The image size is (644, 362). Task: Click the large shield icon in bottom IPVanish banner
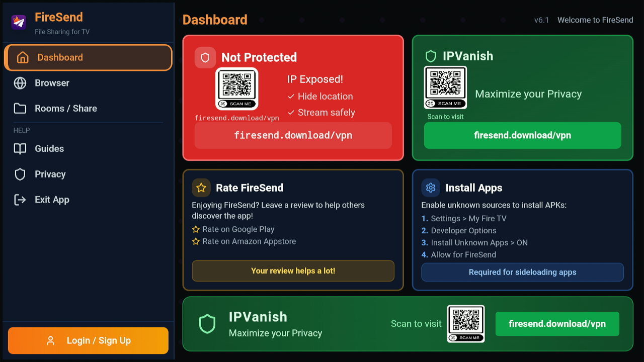(207, 324)
